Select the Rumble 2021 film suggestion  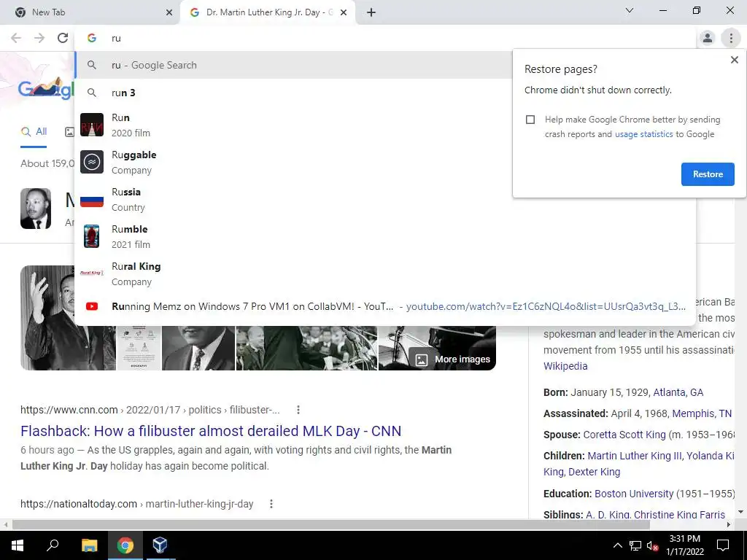click(385, 237)
